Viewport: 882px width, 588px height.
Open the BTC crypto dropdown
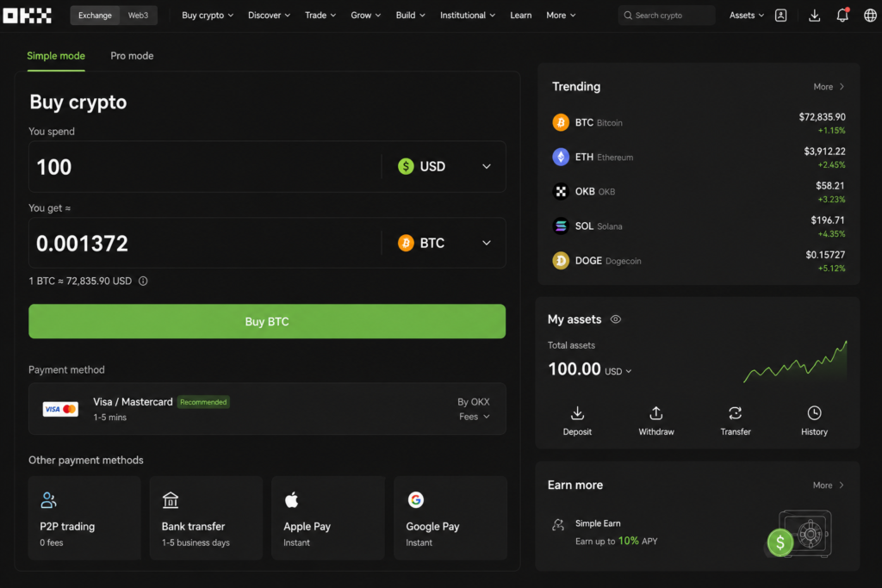pos(444,243)
